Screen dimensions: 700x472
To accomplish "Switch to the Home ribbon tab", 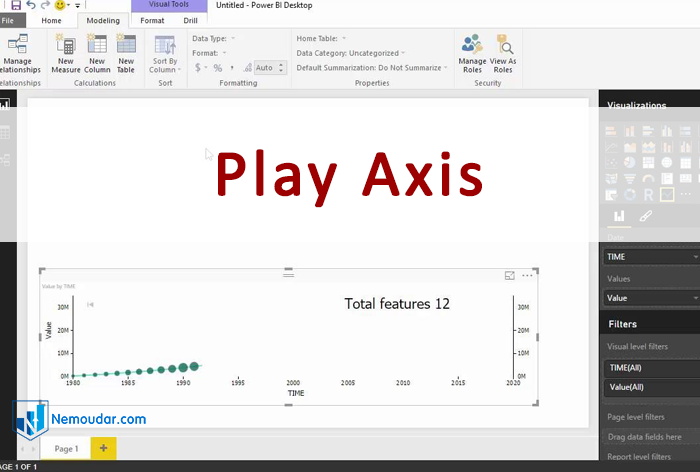I will click(x=51, y=20).
